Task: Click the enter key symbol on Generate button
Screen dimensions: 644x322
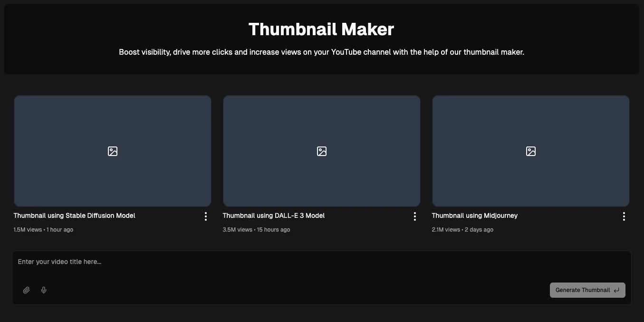Action: [x=616, y=290]
